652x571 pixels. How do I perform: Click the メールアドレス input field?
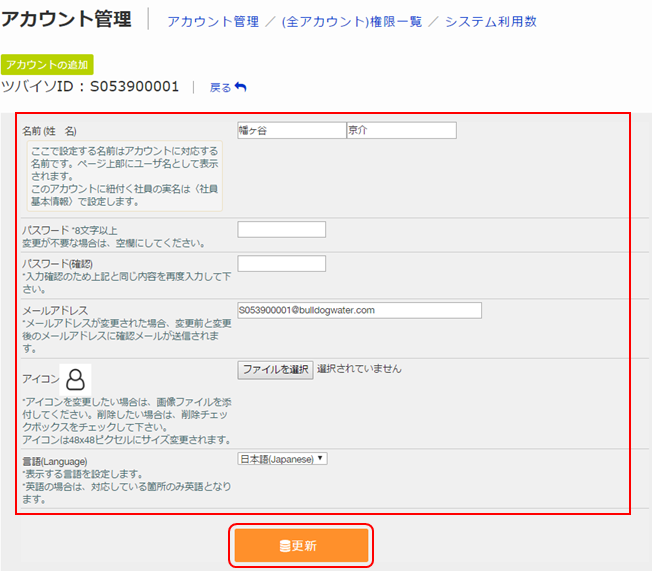pyautogui.click(x=359, y=310)
